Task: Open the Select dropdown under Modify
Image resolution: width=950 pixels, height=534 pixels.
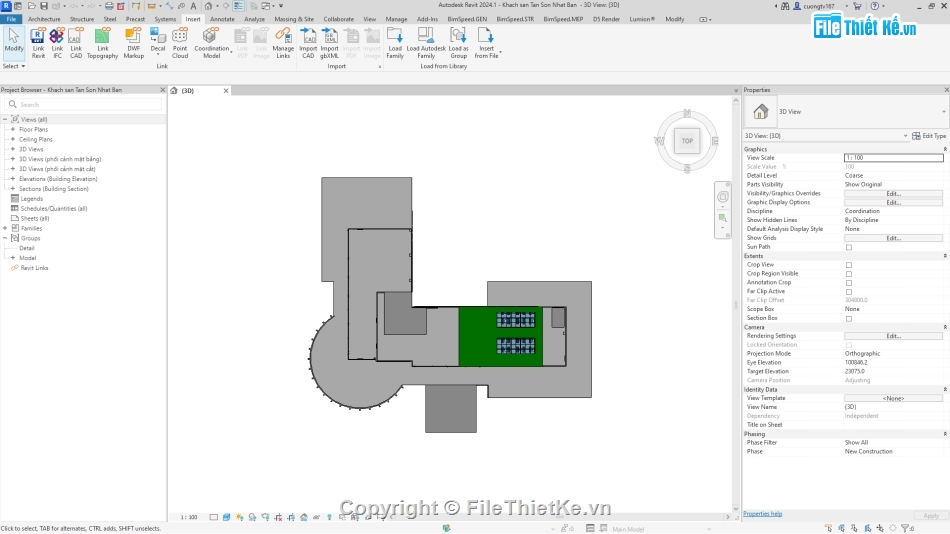Action: click(13, 66)
